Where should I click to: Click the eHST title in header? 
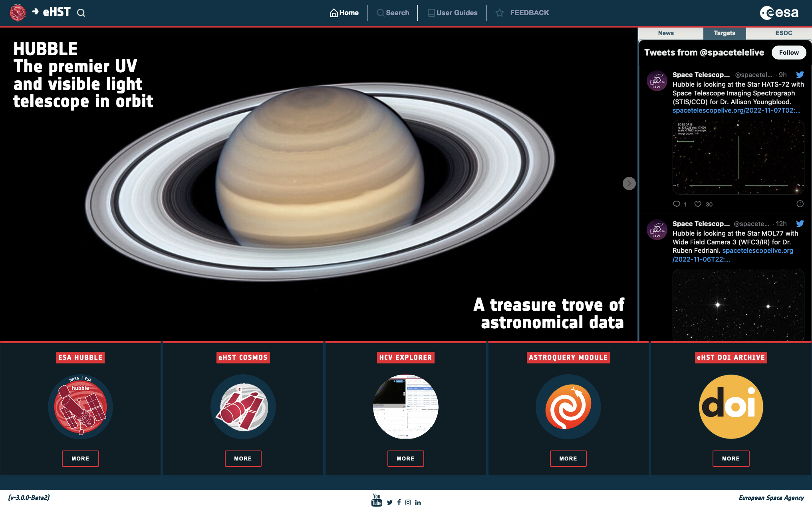57,12
